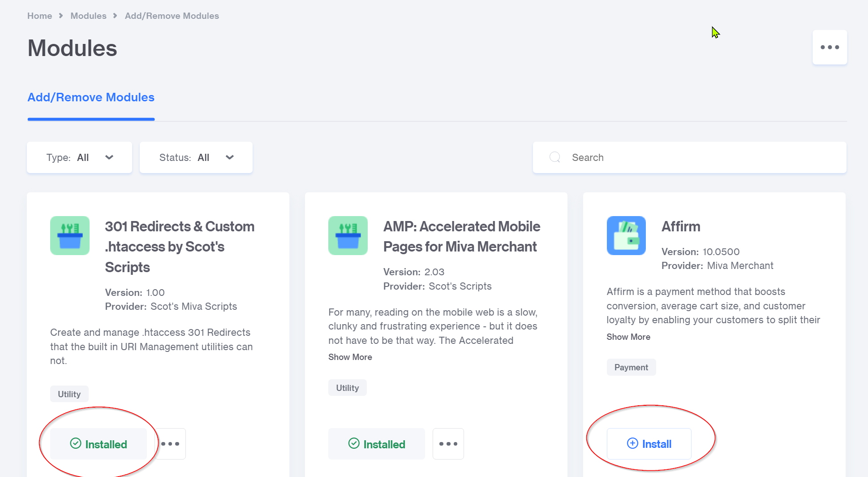Screen dimensions: 868x477
Task: Click the Payment tag on Affirm
Action: coord(631,367)
